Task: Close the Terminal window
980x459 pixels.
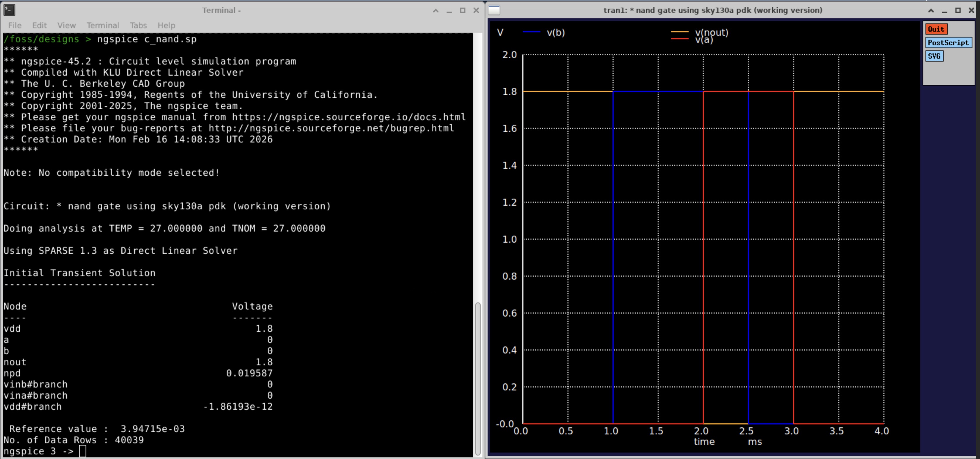Action: 476,11
